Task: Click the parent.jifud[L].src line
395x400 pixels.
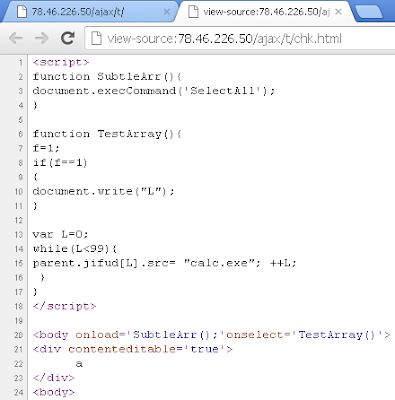Action: [165, 263]
